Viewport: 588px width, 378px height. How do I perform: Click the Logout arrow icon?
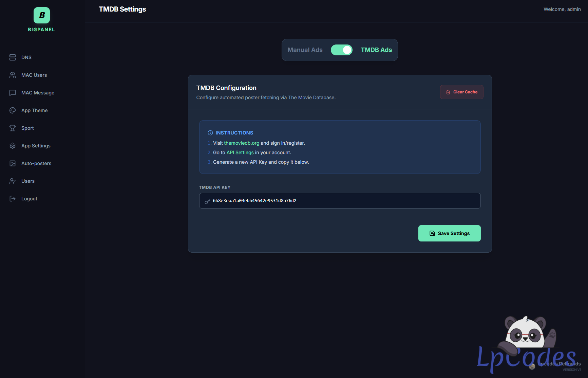click(x=13, y=199)
